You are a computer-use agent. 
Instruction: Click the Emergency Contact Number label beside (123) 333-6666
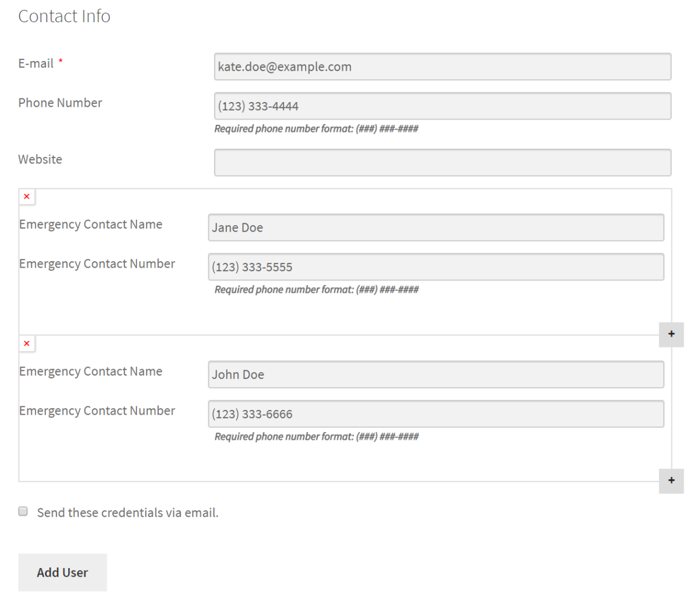click(x=97, y=411)
